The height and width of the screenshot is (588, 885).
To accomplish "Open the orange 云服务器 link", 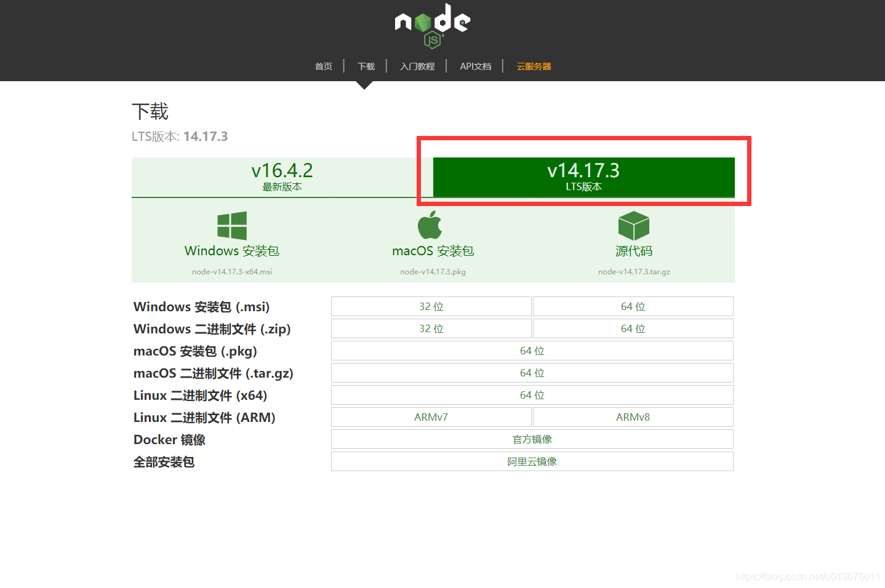I will [x=534, y=66].
